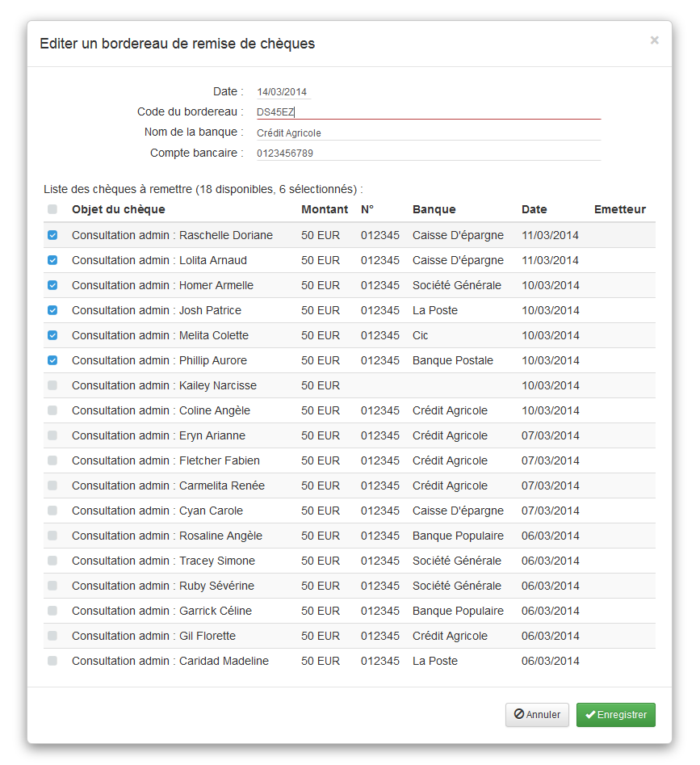This screenshot has width=700, height=765.
Task: Click the Compte bancaire input field
Action: click(428, 153)
